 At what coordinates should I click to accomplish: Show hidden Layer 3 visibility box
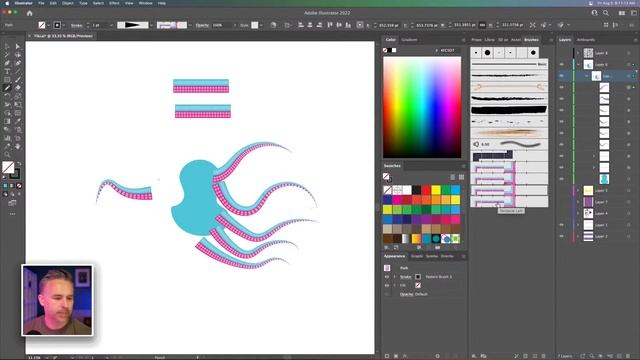coord(562,191)
